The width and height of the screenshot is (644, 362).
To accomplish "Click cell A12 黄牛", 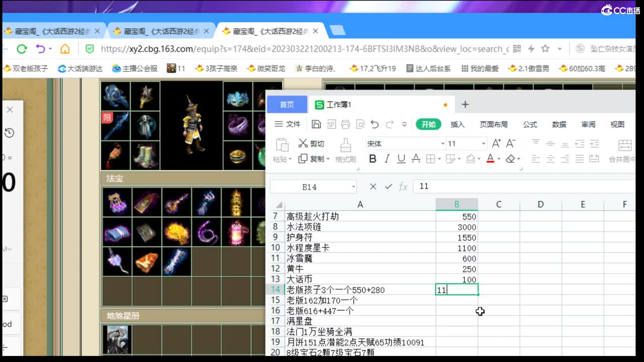I will [x=360, y=268].
